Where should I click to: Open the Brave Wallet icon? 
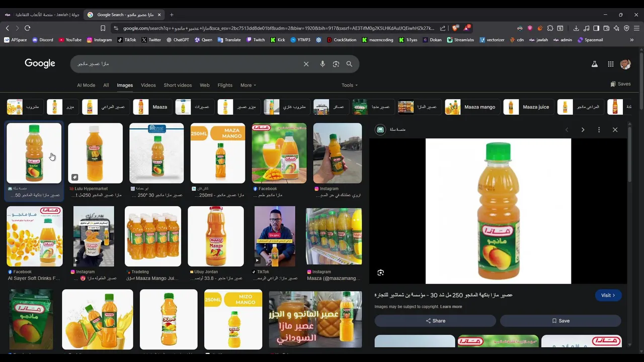tap(606, 28)
